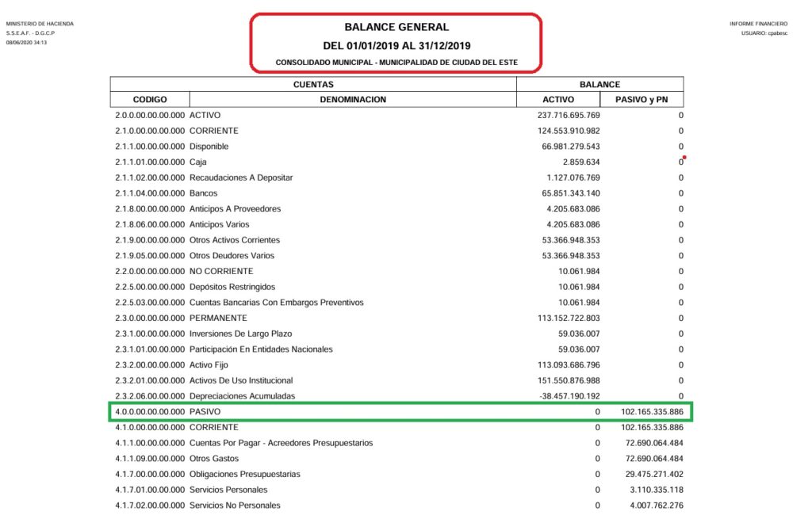Click the PASIVO amount 102.165.335.886
Image resolution: width=812 pixels, height=515 pixels.
[652, 412]
